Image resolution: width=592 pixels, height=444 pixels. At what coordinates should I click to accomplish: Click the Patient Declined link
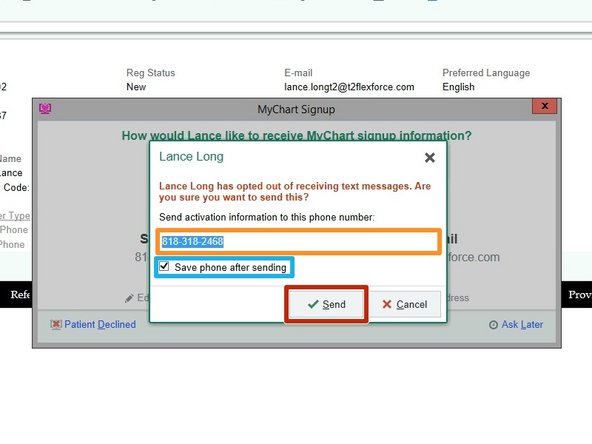click(x=100, y=324)
